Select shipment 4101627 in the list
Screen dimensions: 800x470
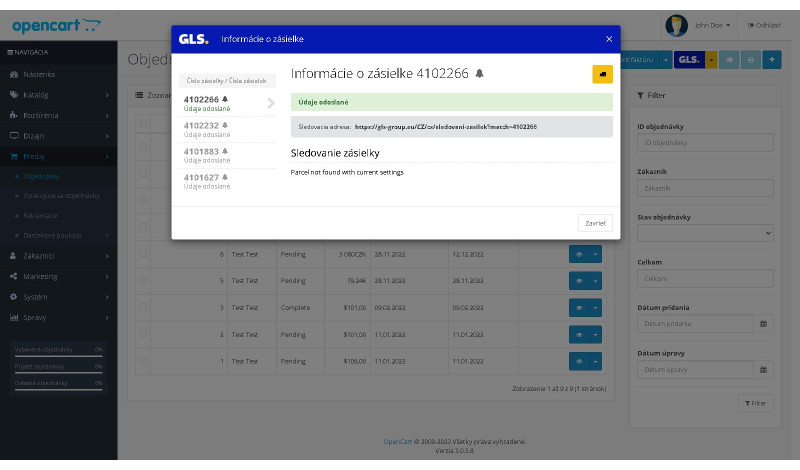[227, 182]
